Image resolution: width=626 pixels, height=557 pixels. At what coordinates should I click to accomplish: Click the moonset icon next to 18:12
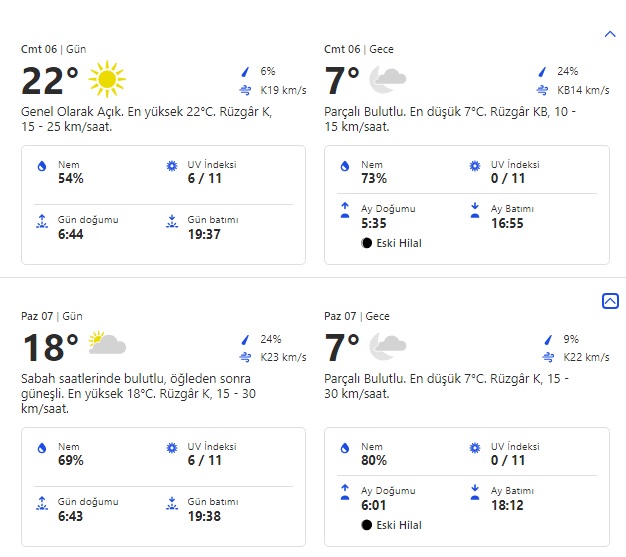tap(475, 492)
